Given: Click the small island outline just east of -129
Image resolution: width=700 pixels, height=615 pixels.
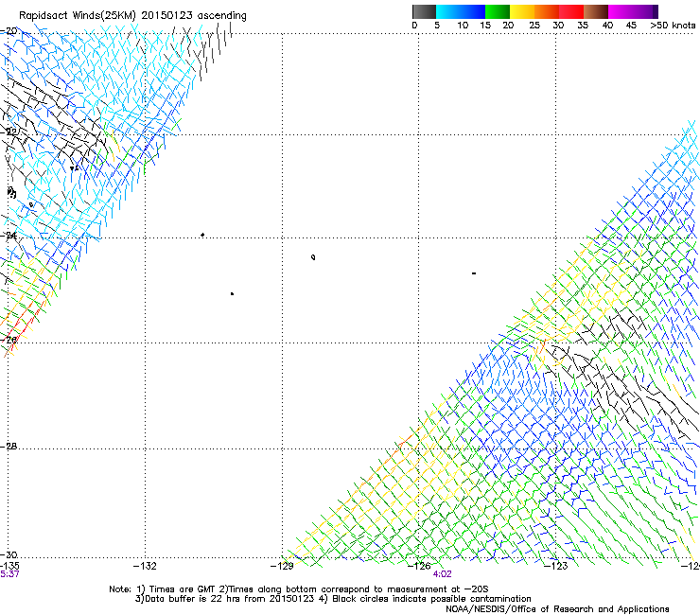Looking at the screenshot, I should pos(313,257).
